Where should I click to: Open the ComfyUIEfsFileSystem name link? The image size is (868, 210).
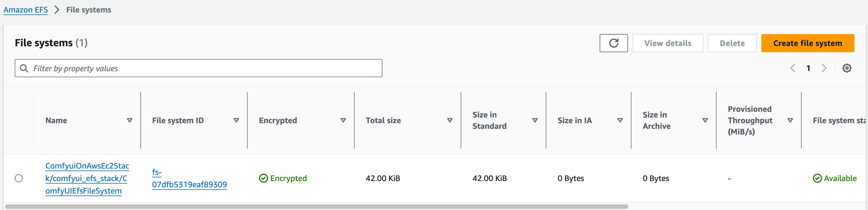pos(87,178)
